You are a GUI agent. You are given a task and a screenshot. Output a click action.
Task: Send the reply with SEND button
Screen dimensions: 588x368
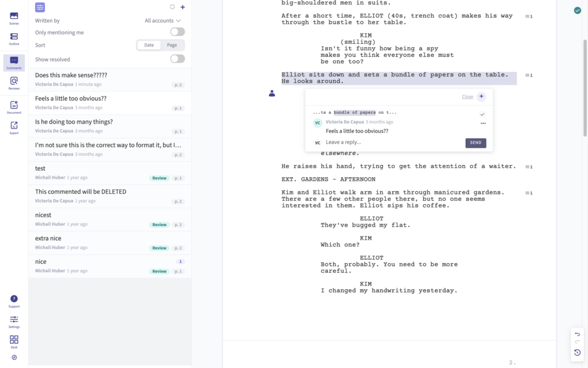pyautogui.click(x=475, y=143)
